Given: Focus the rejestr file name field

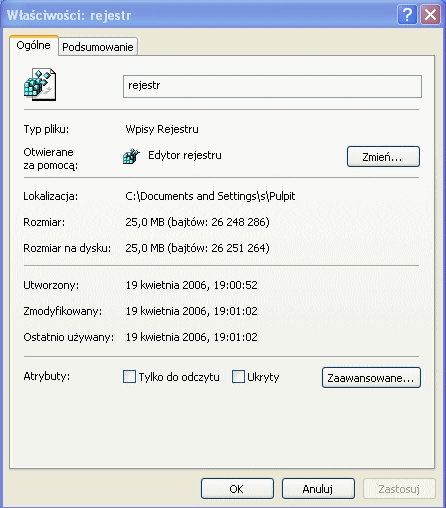Looking at the screenshot, I should pos(272,86).
